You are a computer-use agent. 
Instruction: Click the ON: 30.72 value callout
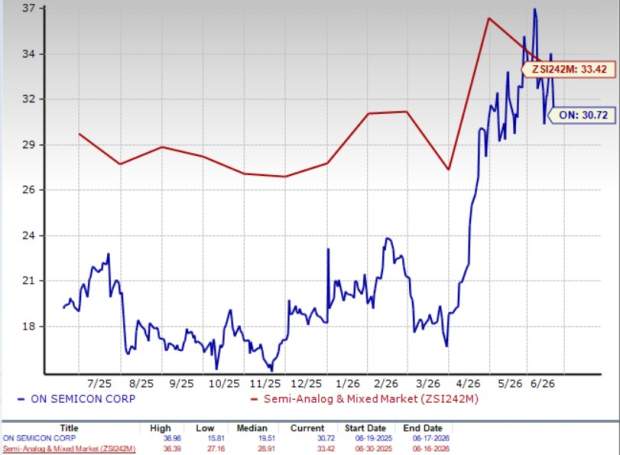(583, 115)
